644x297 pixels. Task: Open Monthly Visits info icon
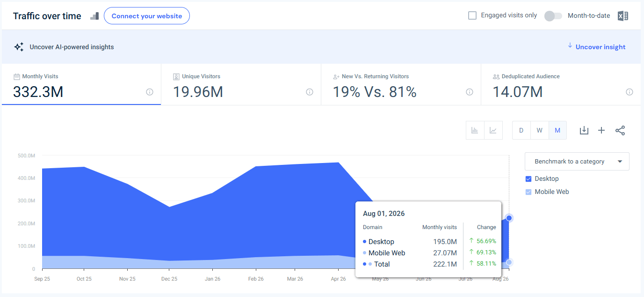pyautogui.click(x=150, y=92)
